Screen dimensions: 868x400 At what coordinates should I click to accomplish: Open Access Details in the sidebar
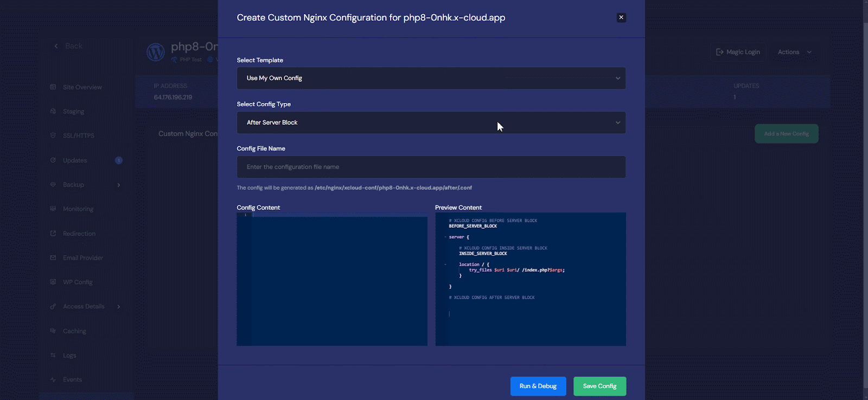click(84, 307)
